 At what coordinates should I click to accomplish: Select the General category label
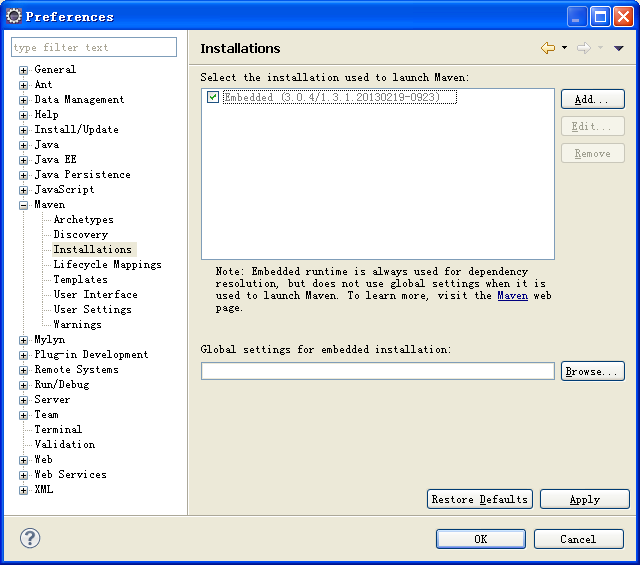pos(55,69)
